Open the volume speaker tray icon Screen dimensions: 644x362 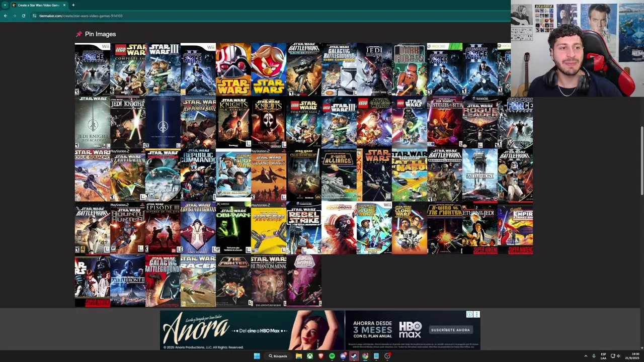click(619, 356)
